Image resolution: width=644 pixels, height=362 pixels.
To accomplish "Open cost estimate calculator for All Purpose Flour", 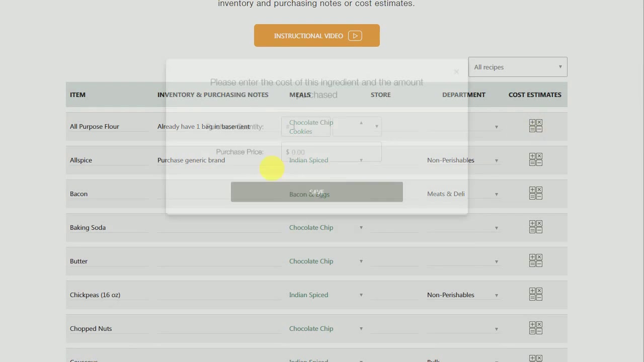I will tap(535, 126).
